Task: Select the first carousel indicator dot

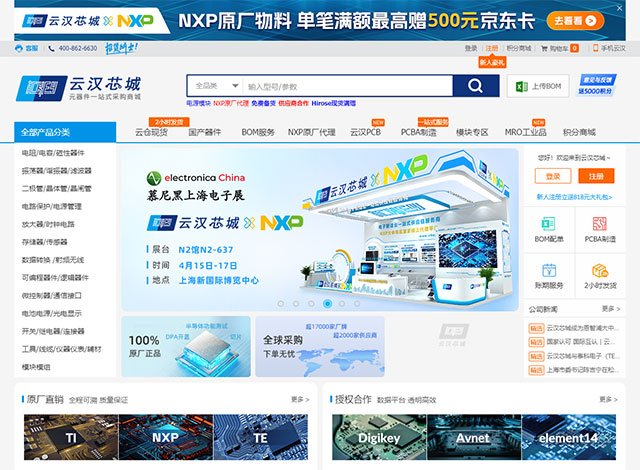Action: tap(281, 303)
